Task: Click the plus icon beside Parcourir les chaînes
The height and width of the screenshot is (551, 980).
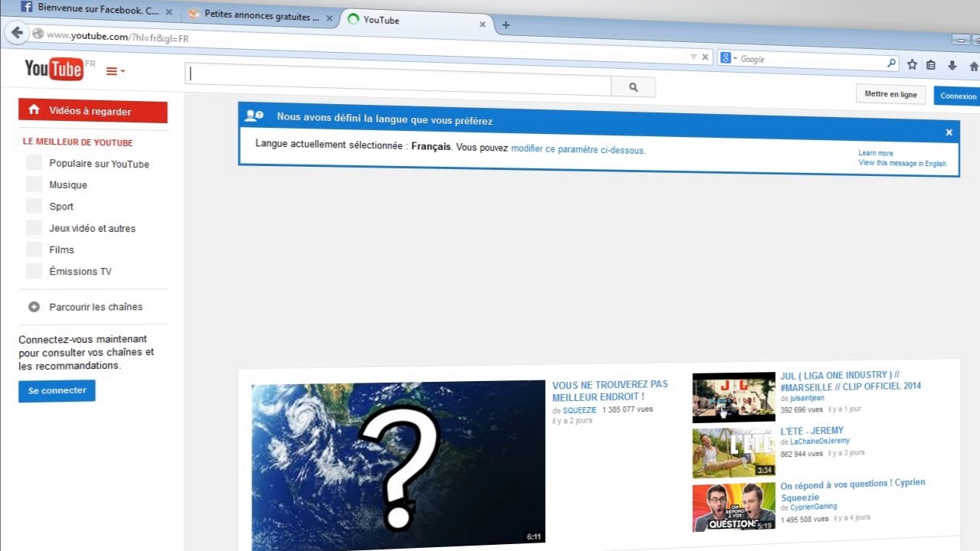Action: point(34,307)
